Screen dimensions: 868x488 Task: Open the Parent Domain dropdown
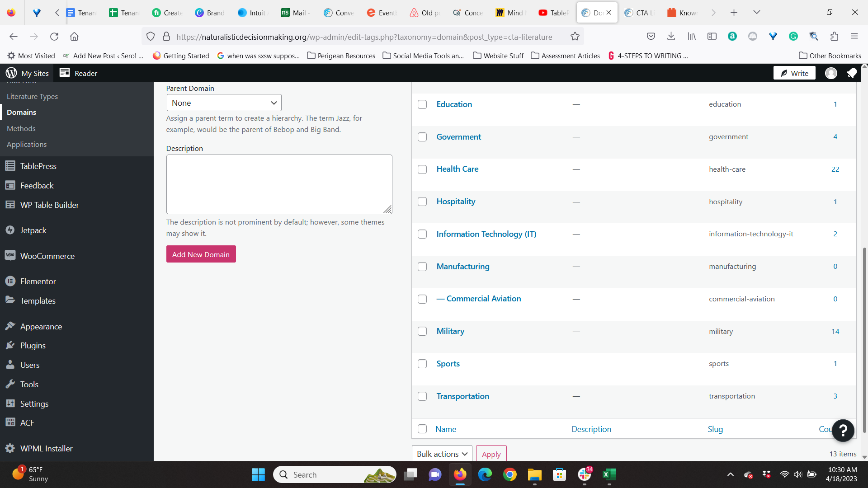coord(224,103)
